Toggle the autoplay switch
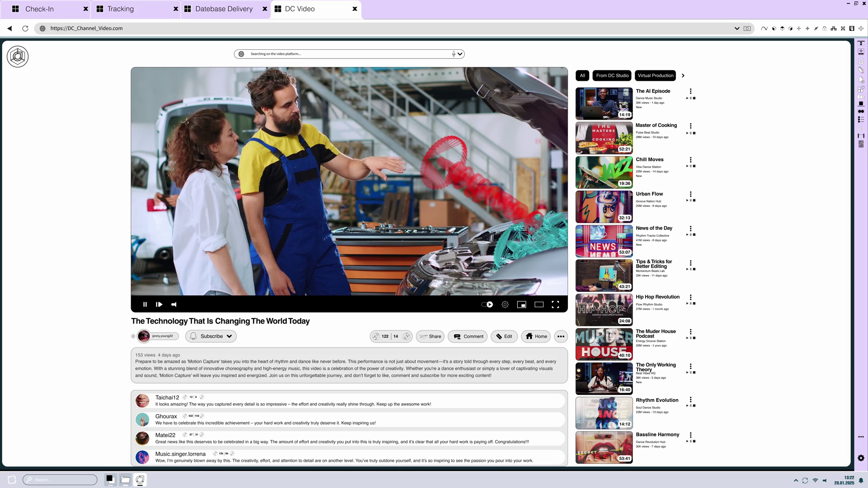 point(487,305)
